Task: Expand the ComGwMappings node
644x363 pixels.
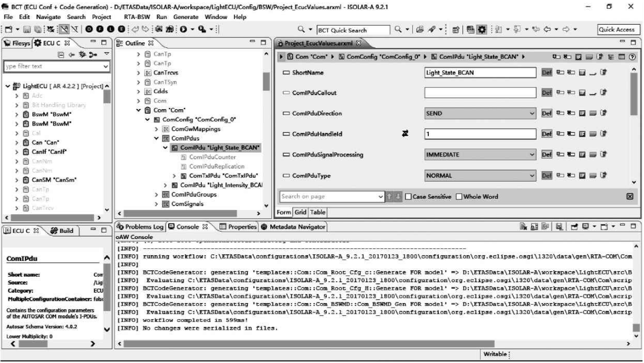Action: (157, 129)
